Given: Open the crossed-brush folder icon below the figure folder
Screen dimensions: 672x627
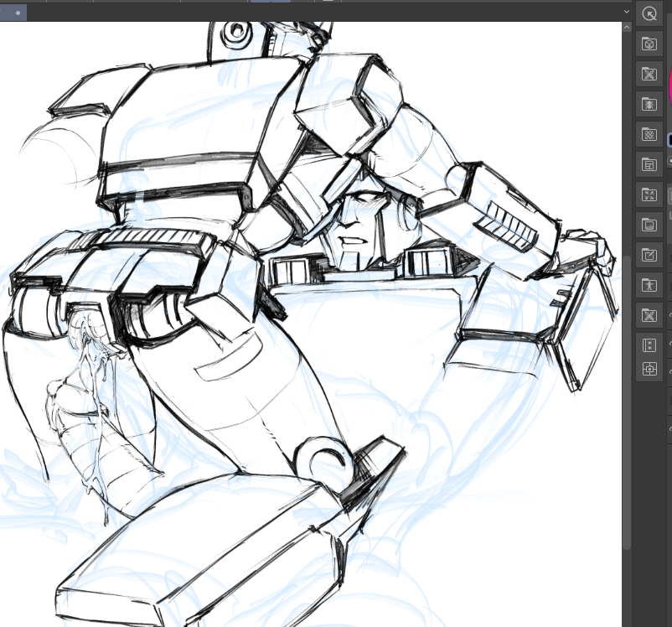Looking at the screenshot, I should pos(649,316).
